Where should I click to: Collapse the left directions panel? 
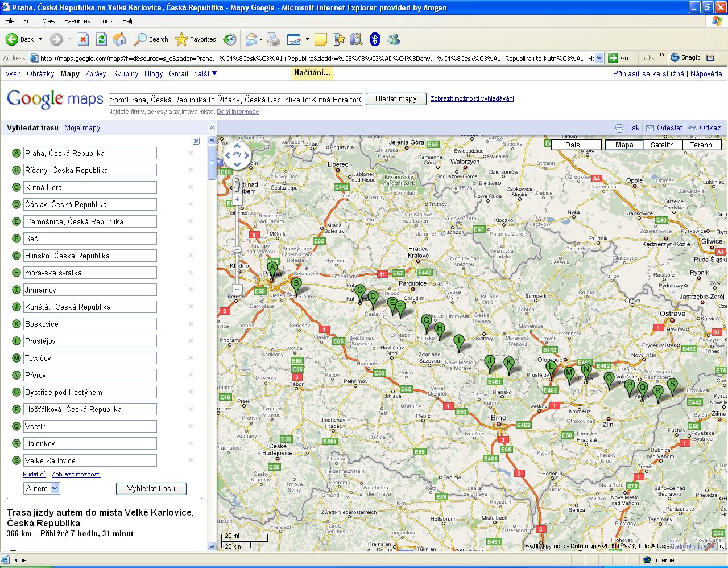tap(212, 128)
